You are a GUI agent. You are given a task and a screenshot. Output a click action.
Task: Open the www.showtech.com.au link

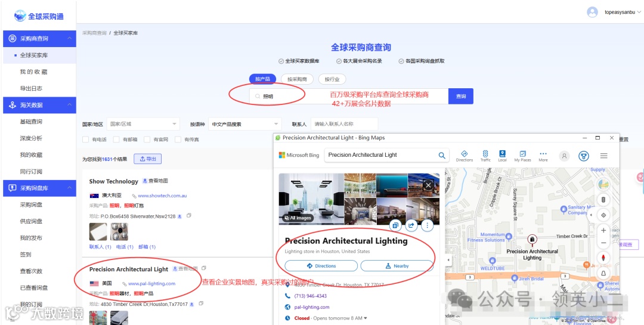click(x=162, y=196)
